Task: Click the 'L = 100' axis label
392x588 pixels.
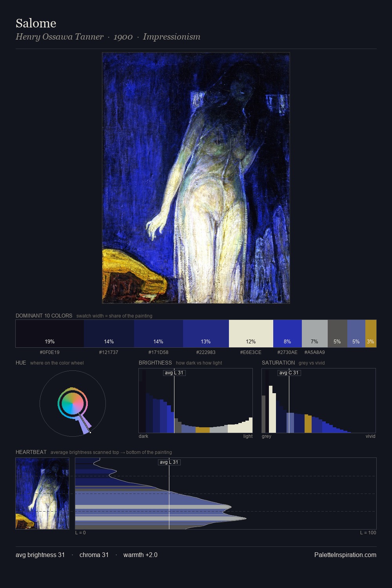Action: (x=368, y=533)
